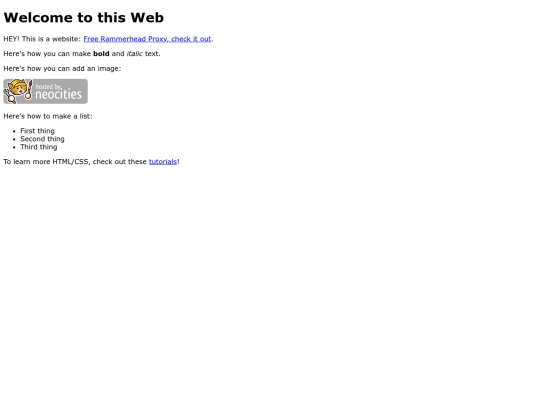Screen dimensions: 540x405
Task: Click the bullet beside 'First thing'
Action: pos(14,131)
